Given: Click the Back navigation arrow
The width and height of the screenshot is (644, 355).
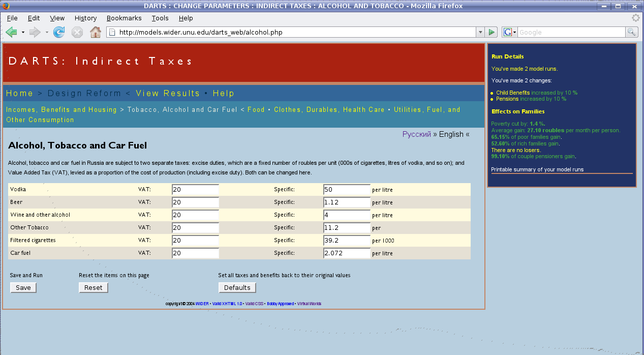Looking at the screenshot, I should click(11, 32).
